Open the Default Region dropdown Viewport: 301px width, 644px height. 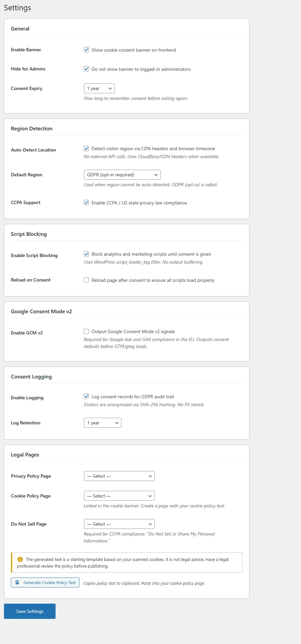point(122,174)
